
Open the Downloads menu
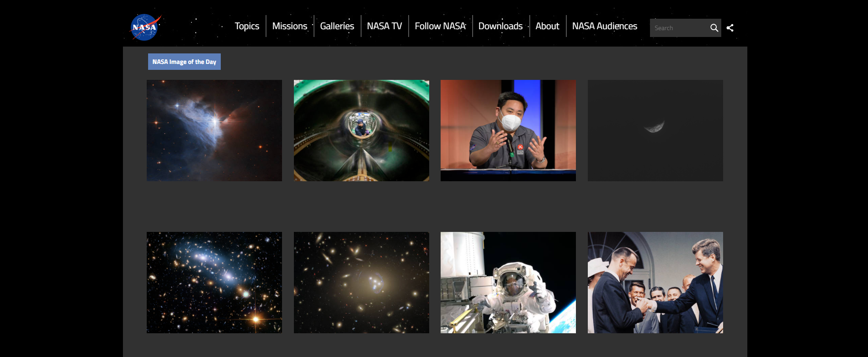click(501, 26)
